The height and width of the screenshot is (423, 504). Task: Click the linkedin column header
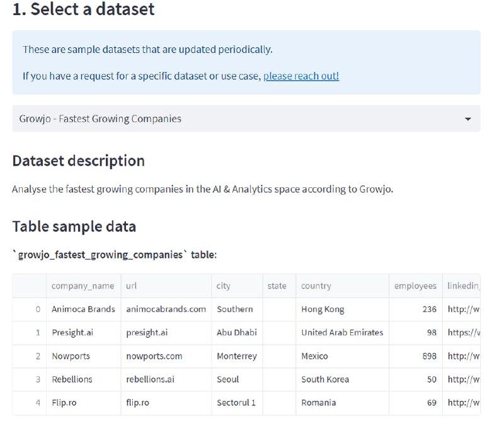click(x=461, y=286)
